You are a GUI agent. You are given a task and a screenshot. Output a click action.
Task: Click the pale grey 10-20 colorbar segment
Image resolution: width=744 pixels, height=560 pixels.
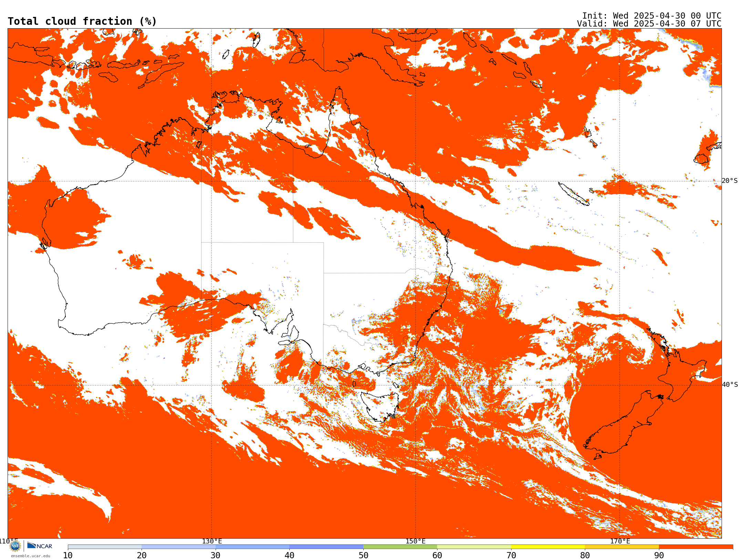point(105,547)
